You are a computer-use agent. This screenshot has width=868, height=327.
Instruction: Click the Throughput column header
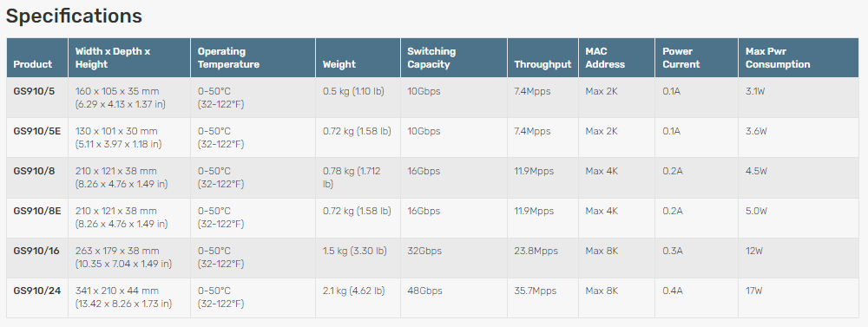[x=542, y=64]
